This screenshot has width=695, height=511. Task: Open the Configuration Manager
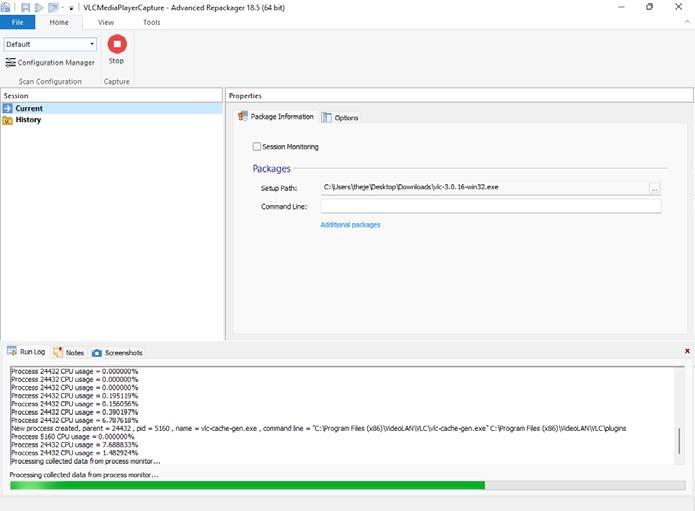tap(50, 63)
